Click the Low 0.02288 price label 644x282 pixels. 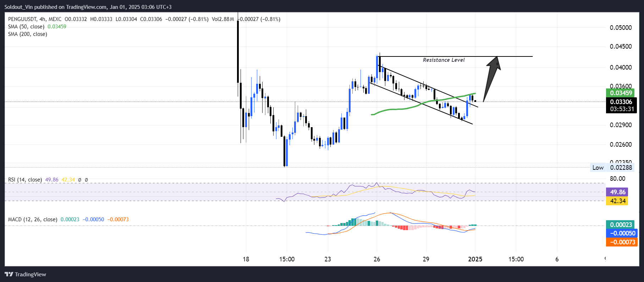click(x=612, y=168)
